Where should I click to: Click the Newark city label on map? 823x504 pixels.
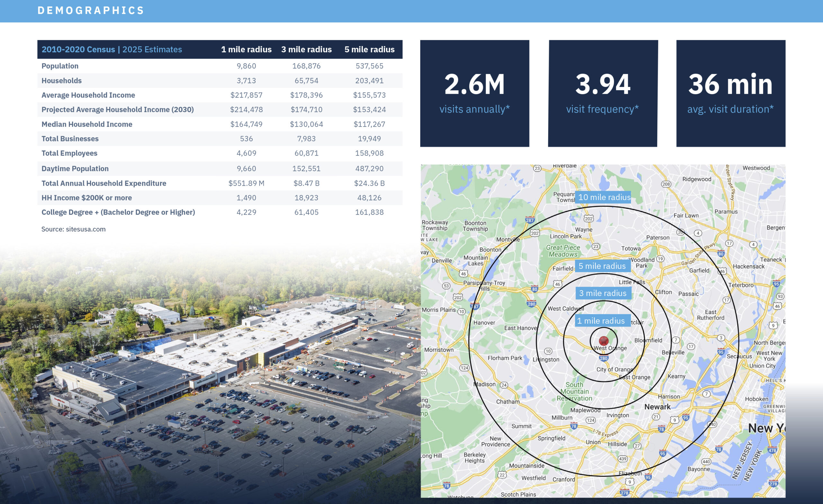[x=657, y=407]
